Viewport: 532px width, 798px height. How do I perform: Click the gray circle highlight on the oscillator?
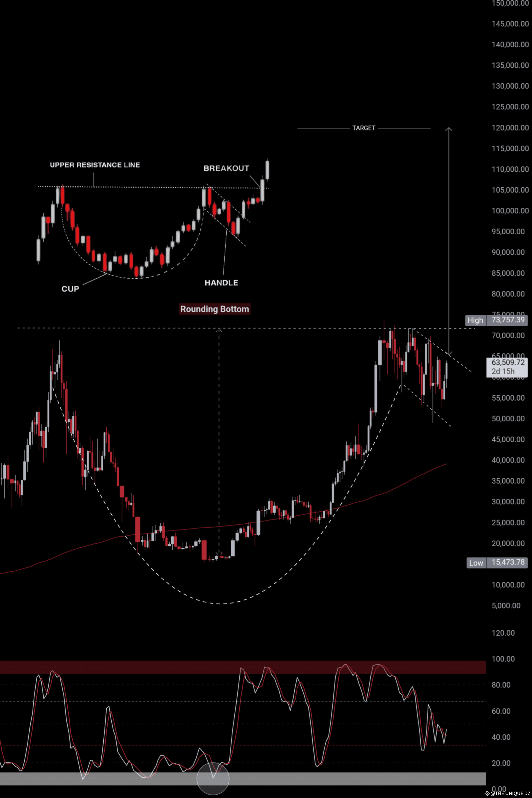point(213,778)
